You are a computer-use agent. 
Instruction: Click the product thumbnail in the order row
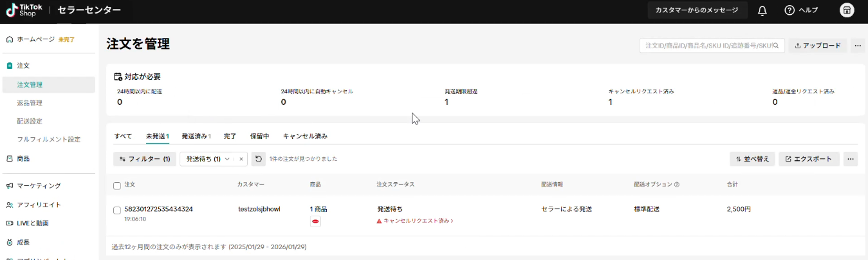(315, 221)
